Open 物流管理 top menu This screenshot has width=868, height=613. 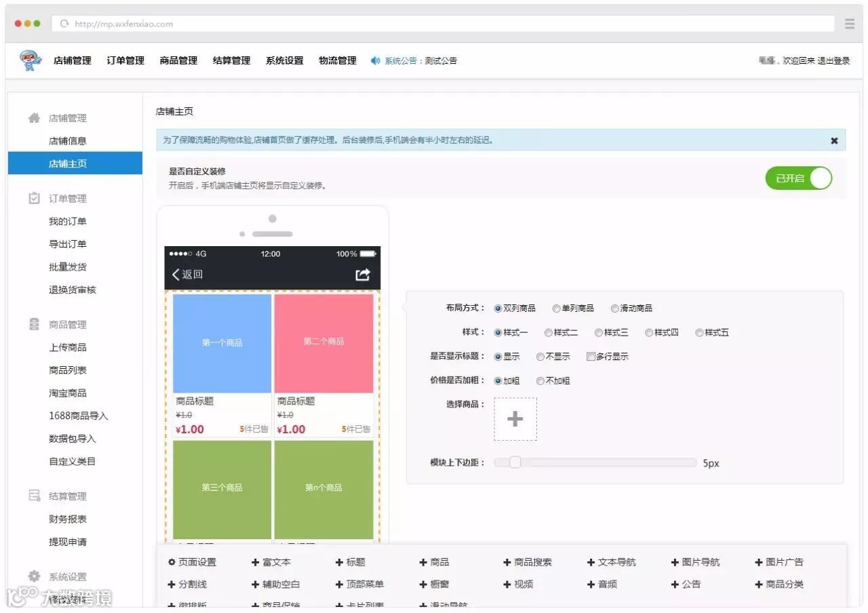[338, 60]
